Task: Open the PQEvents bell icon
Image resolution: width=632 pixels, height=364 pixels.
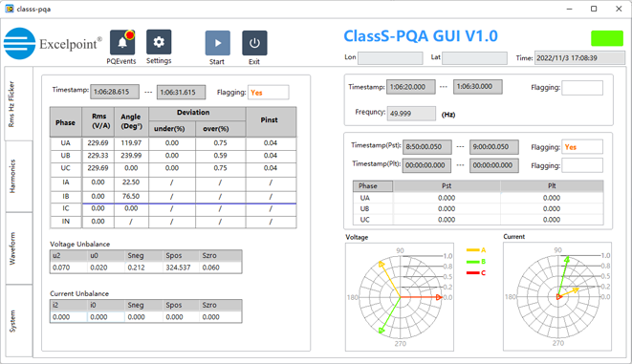Action: pos(122,43)
